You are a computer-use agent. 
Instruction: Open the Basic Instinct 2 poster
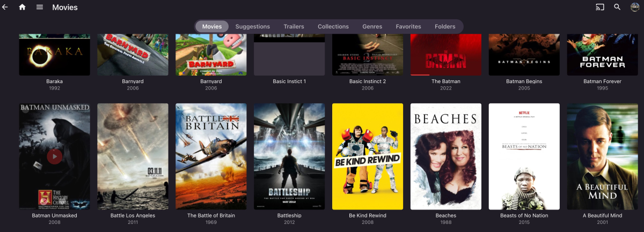(368, 55)
